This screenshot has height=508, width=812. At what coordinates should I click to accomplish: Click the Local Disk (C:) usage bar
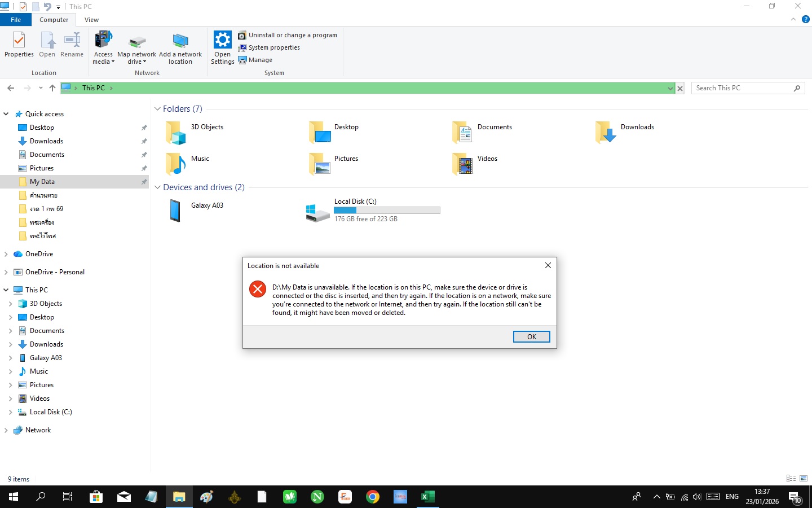click(x=387, y=211)
